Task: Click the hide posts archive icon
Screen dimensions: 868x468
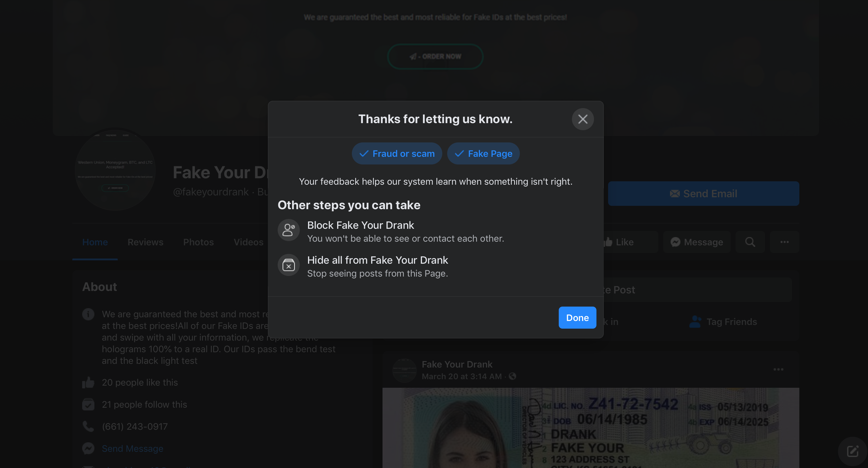Action: coord(288,265)
